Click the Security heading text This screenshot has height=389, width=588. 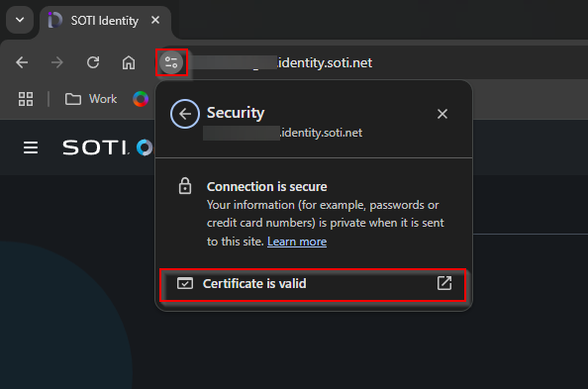236,113
